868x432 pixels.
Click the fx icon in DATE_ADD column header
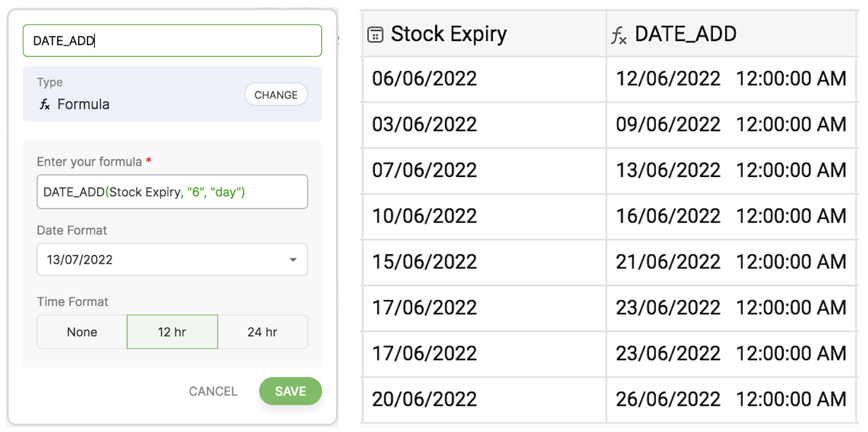[619, 36]
